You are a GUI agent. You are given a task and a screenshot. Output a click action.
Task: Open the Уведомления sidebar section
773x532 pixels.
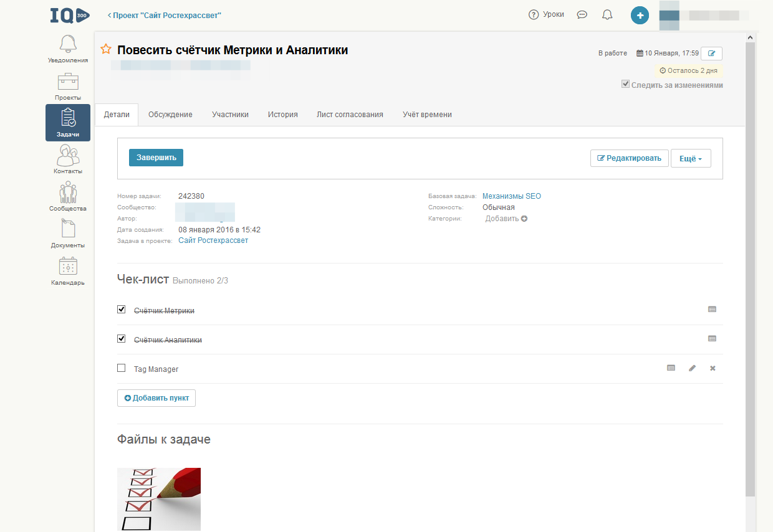click(68, 49)
